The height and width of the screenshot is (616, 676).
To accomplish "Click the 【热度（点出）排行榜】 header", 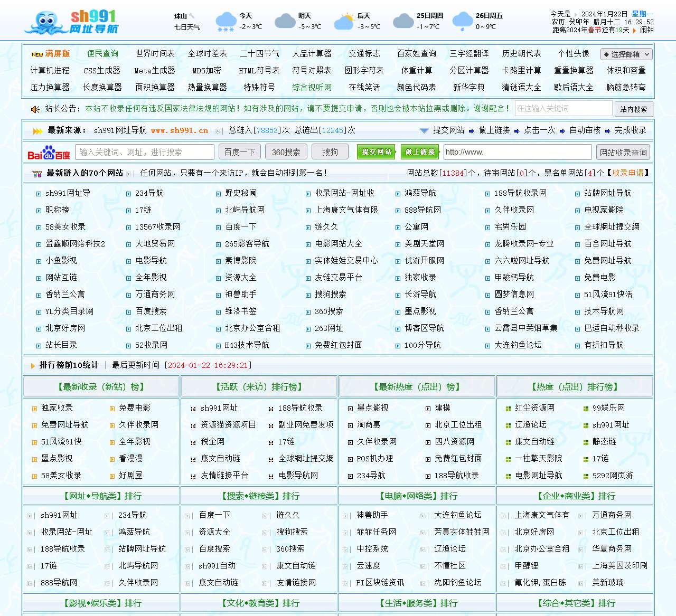I will coord(575,387).
